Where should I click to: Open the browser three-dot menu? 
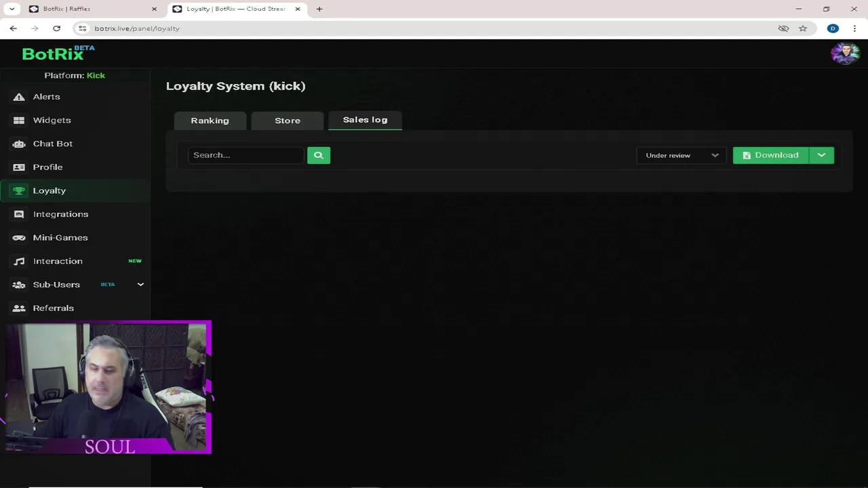(x=854, y=28)
